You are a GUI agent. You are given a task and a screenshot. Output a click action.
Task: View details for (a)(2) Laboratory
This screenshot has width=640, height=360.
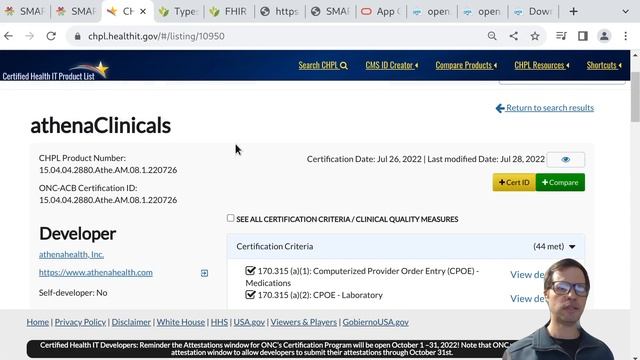527,299
